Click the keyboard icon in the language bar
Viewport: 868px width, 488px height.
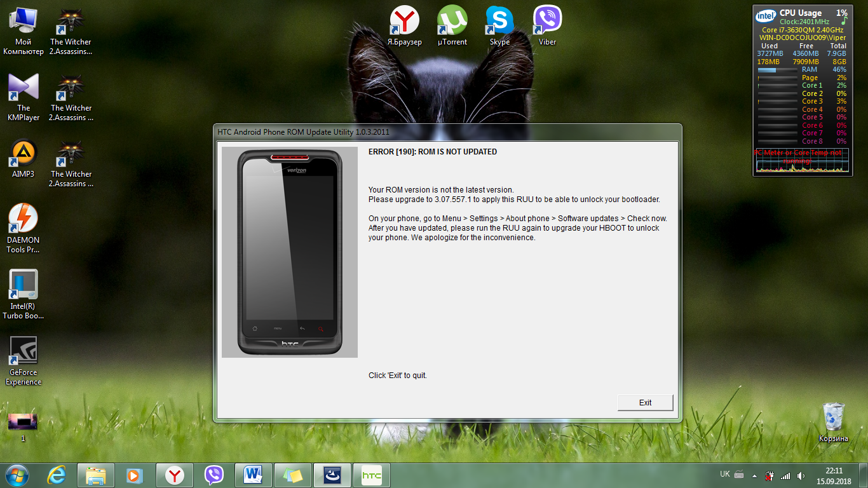pos(739,475)
